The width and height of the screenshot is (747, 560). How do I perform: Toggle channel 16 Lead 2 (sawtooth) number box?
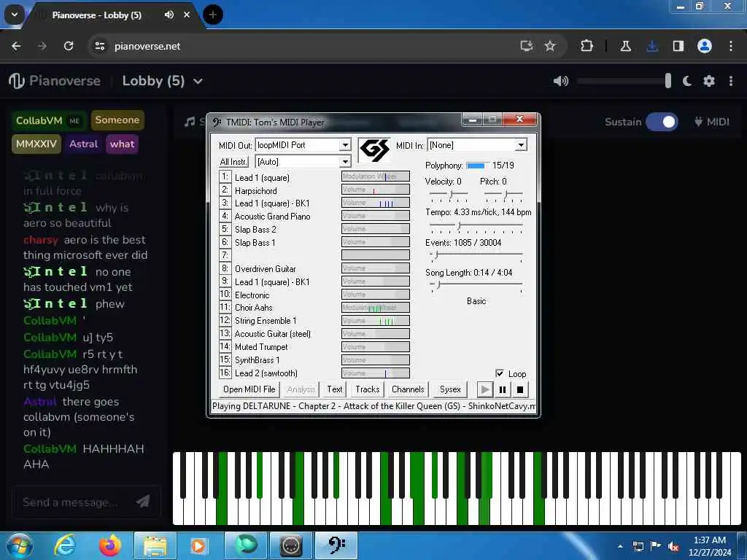225,373
